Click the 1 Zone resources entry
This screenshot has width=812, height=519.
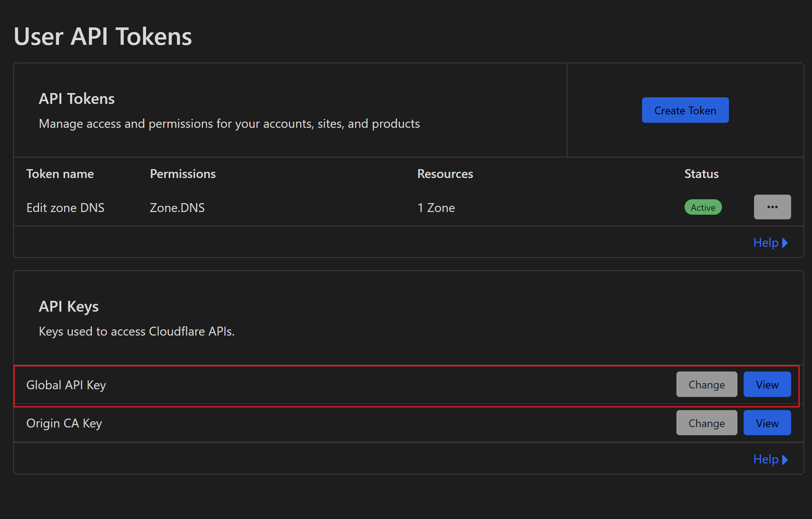436,207
